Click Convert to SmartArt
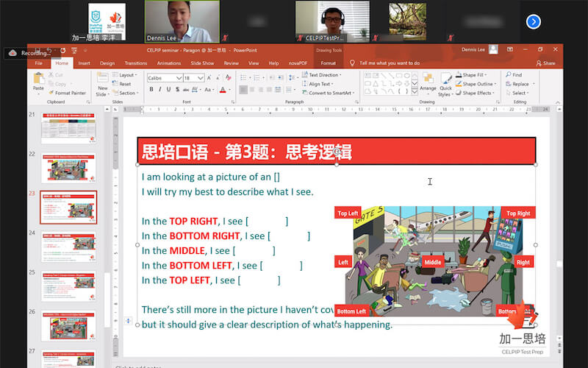This screenshot has width=588, height=368. pos(329,93)
